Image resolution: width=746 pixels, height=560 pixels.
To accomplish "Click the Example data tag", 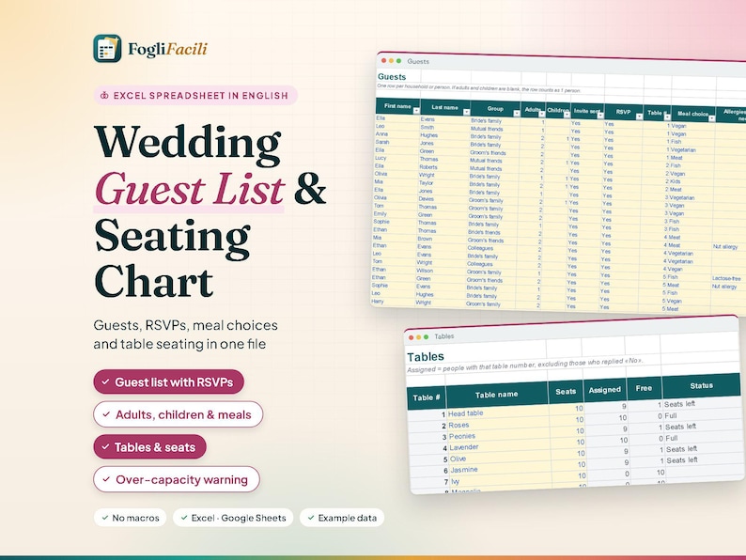I will (x=342, y=518).
